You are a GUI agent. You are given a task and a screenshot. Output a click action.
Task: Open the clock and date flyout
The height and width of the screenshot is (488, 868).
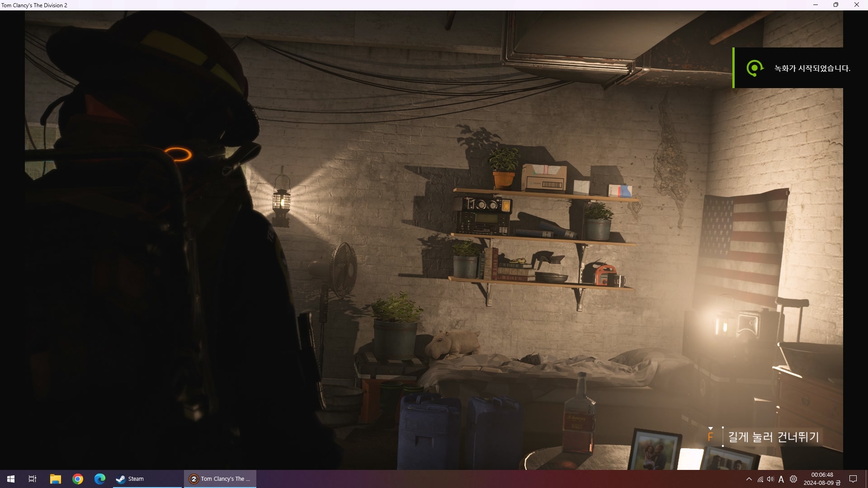[x=822, y=479]
